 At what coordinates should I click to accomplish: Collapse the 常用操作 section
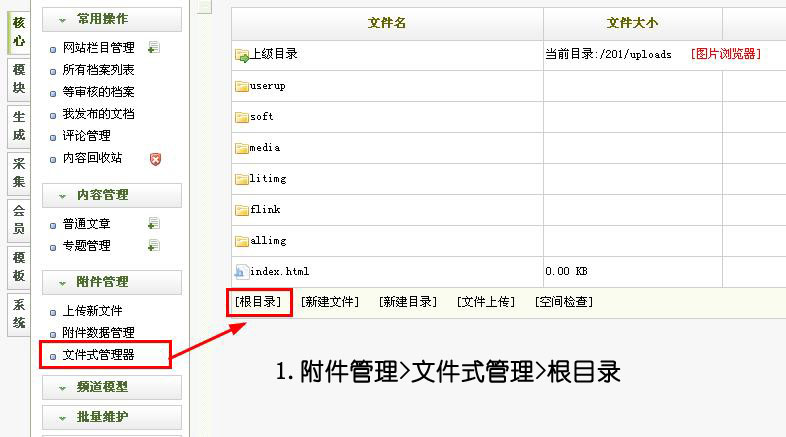[111, 19]
